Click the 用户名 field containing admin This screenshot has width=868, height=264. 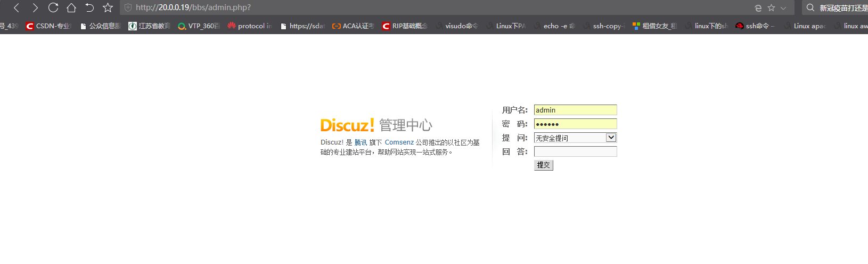click(x=575, y=110)
